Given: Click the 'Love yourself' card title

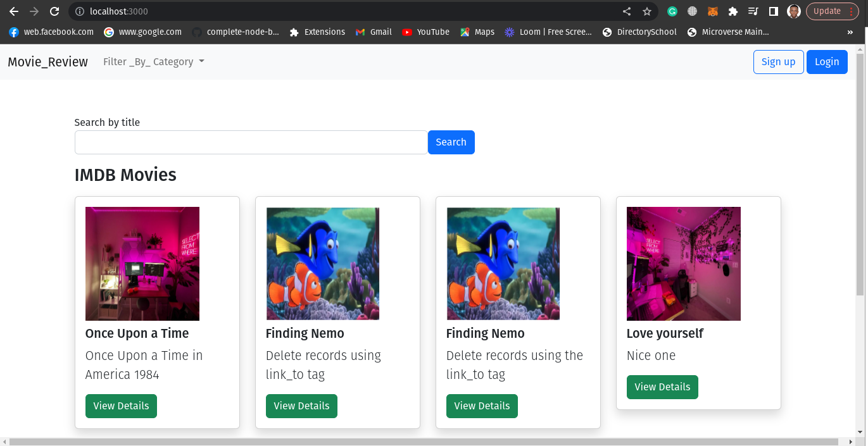Looking at the screenshot, I should click(x=665, y=333).
